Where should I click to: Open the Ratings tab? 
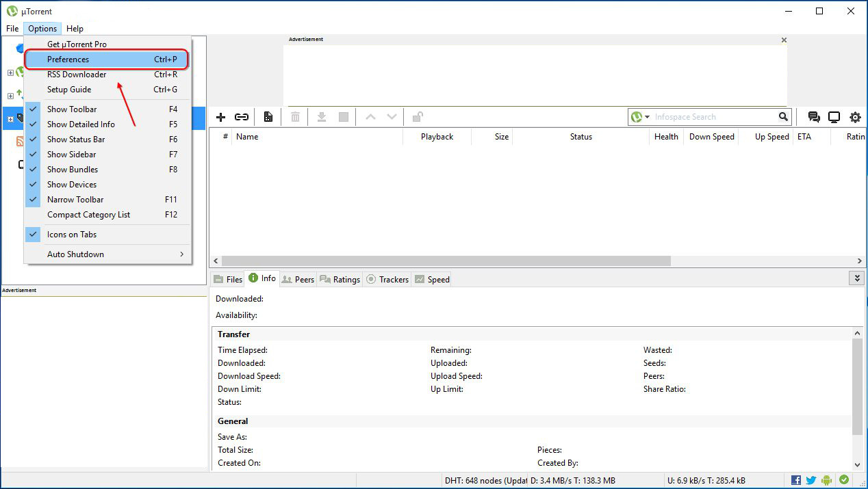click(340, 279)
